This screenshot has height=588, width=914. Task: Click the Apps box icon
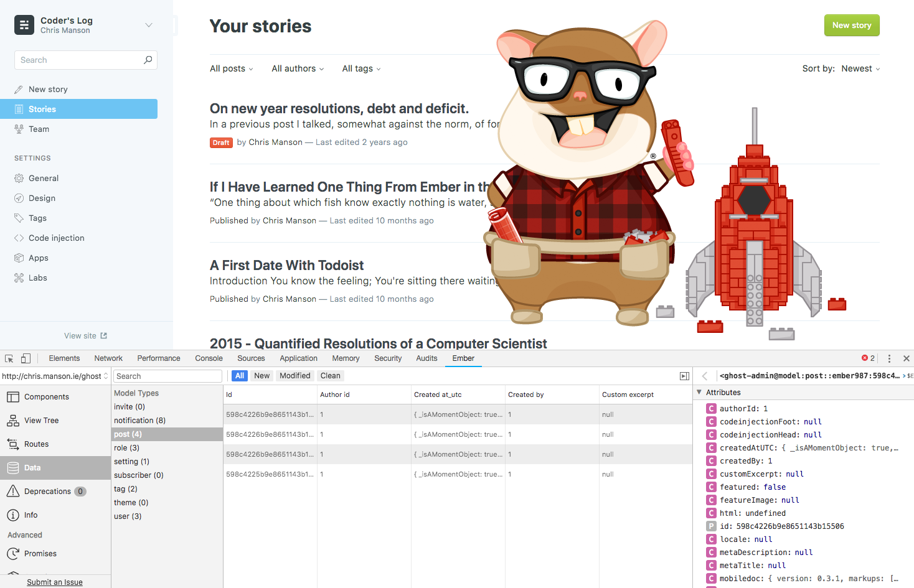[x=19, y=258]
